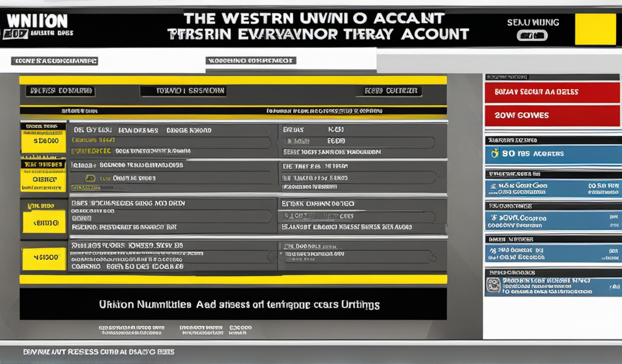Open the second tab above the yellow bar

coord(250,61)
